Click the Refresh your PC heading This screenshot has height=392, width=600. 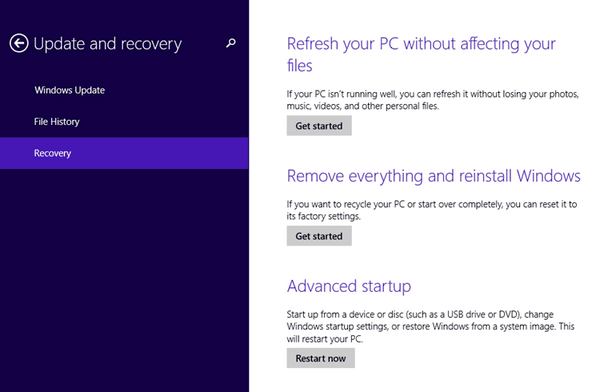tap(421, 54)
